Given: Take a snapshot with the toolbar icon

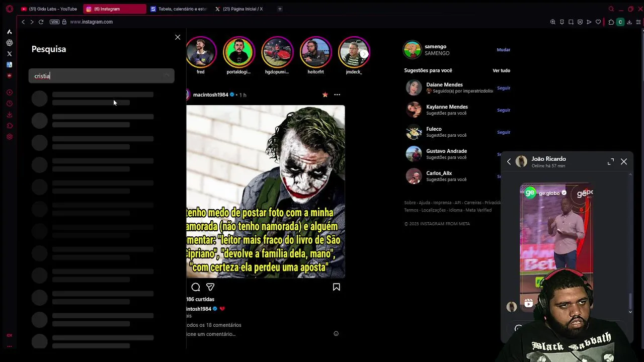Looking at the screenshot, I should point(571,22).
